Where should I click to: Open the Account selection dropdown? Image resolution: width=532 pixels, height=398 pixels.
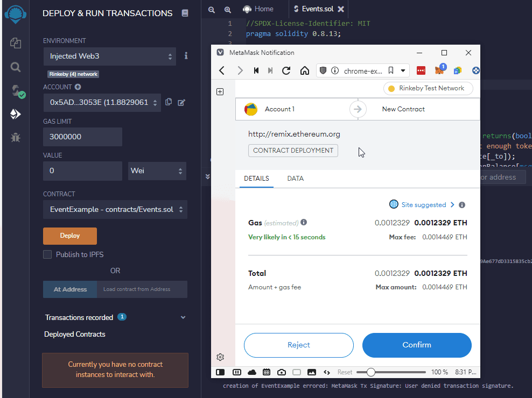(x=102, y=102)
